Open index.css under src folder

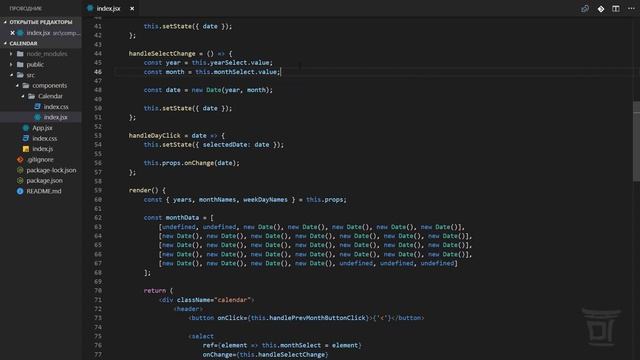[44, 138]
